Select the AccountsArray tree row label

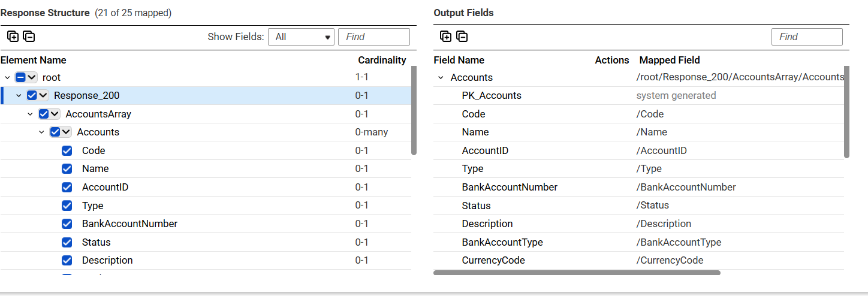click(98, 114)
